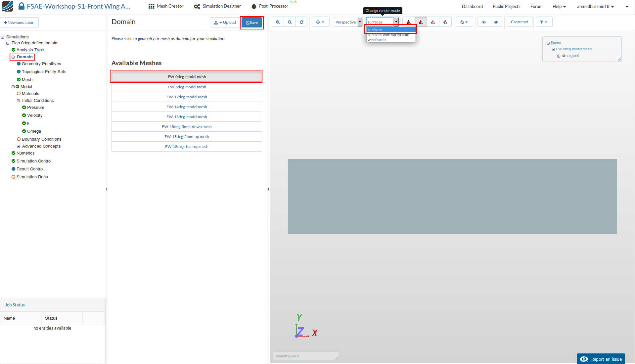Open the Forum link

(x=536, y=6)
